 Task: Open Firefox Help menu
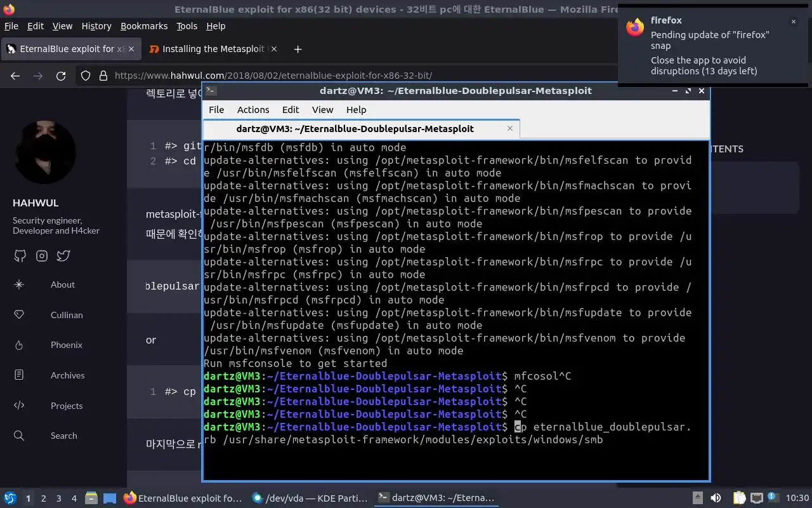click(x=216, y=26)
